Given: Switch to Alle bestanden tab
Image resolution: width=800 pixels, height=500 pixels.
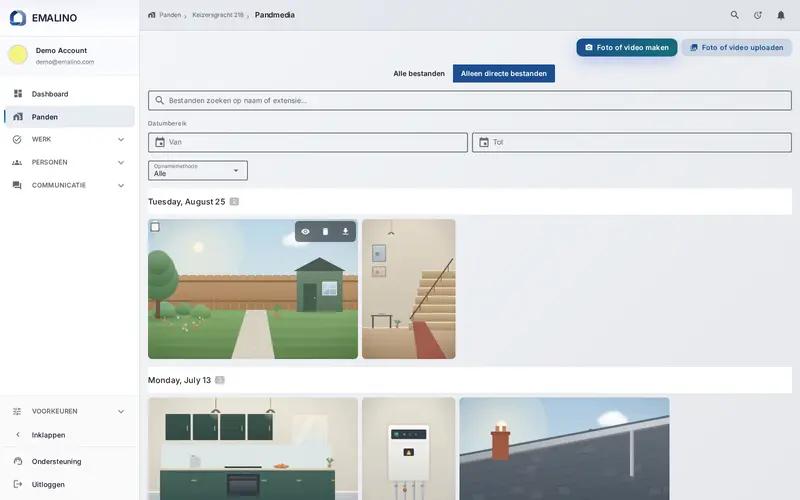Looking at the screenshot, I should (x=419, y=73).
